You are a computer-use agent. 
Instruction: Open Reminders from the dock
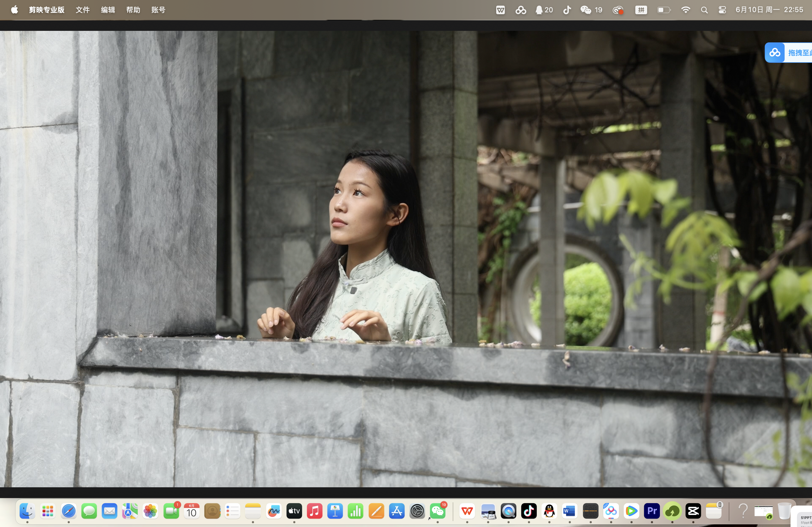[x=233, y=511]
